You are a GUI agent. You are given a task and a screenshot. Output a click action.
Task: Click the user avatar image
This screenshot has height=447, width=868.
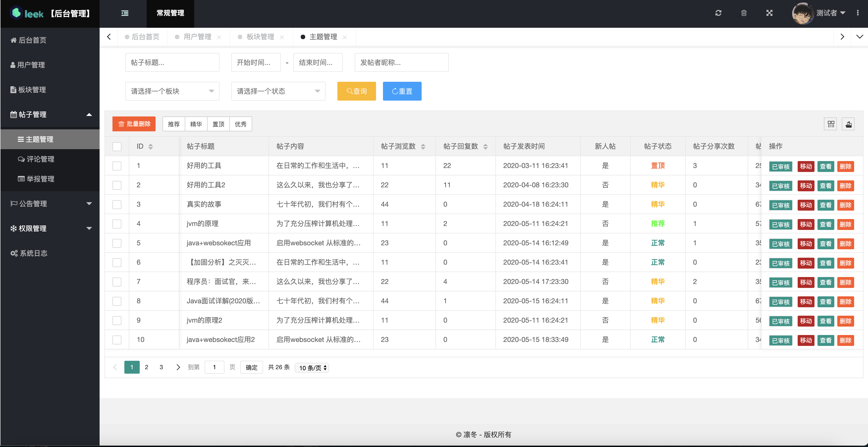coord(803,13)
